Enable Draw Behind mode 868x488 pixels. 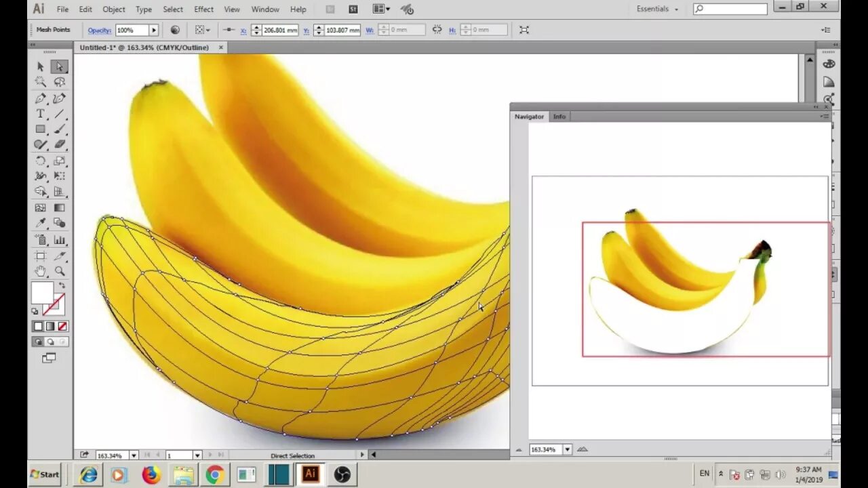coord(50,342)
